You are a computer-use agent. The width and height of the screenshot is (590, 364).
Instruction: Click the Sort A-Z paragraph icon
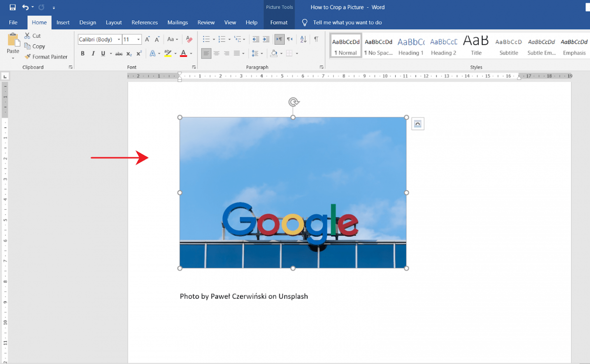point(303,39)
